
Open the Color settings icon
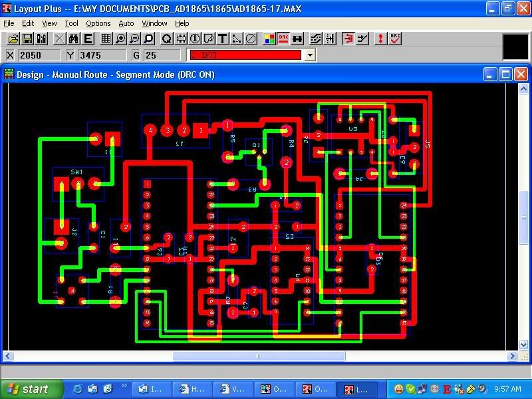tap(269, 39)
